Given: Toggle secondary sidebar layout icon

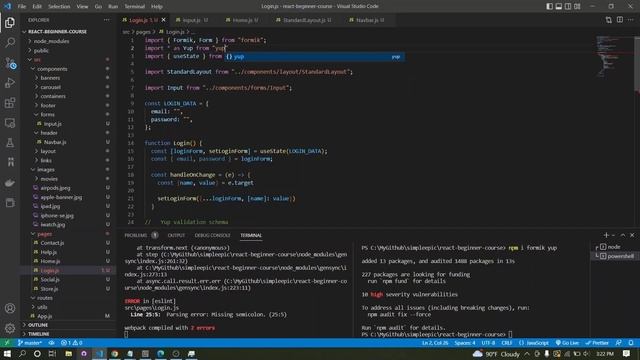Looking at the screenshot, I should [x=568, y=6].
